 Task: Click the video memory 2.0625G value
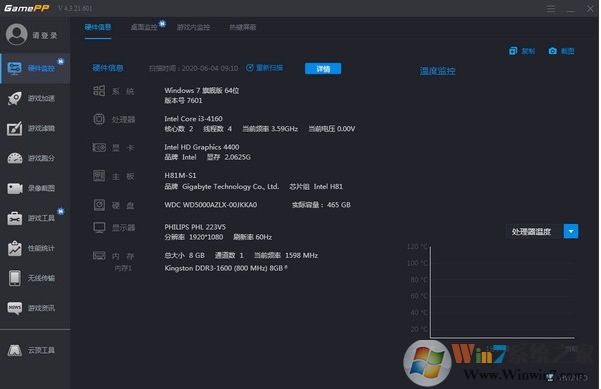tap(229, 157)
